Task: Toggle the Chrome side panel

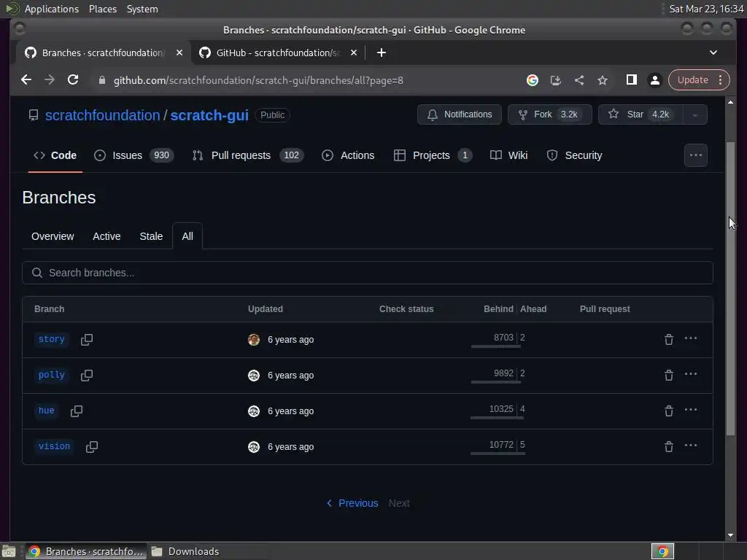Action: [x=632, y=80]
